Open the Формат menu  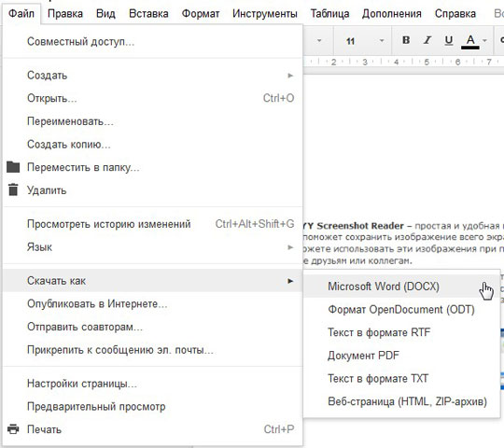[x=201, y=13]
